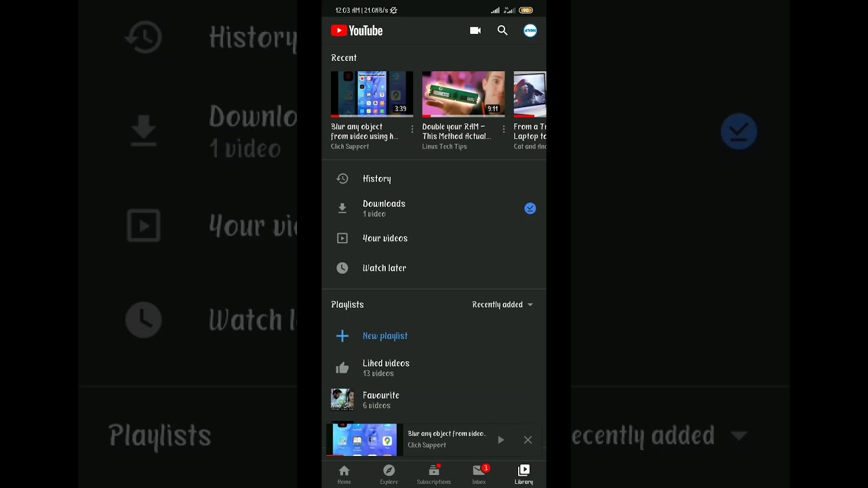
Task: Tap the Your videos play icon
Action: [342, 239]
